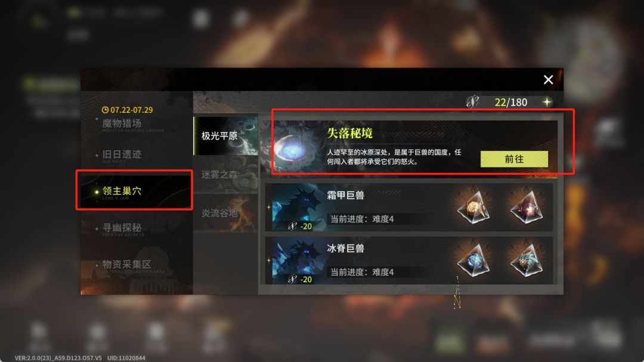Viewport: 644px width, 362px height.
Task: Select the 领主巢穴 menu entry
Action: pyautogui.click(x=134, y=191)
